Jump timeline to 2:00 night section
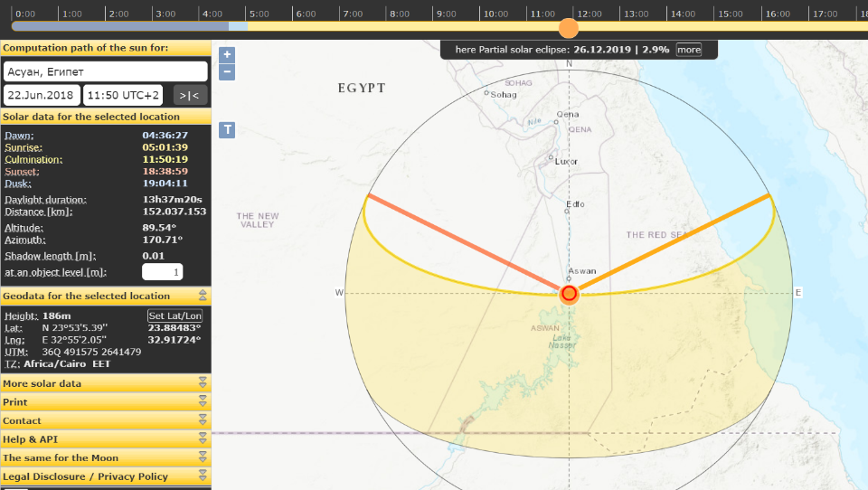 [x=118, y=14]
